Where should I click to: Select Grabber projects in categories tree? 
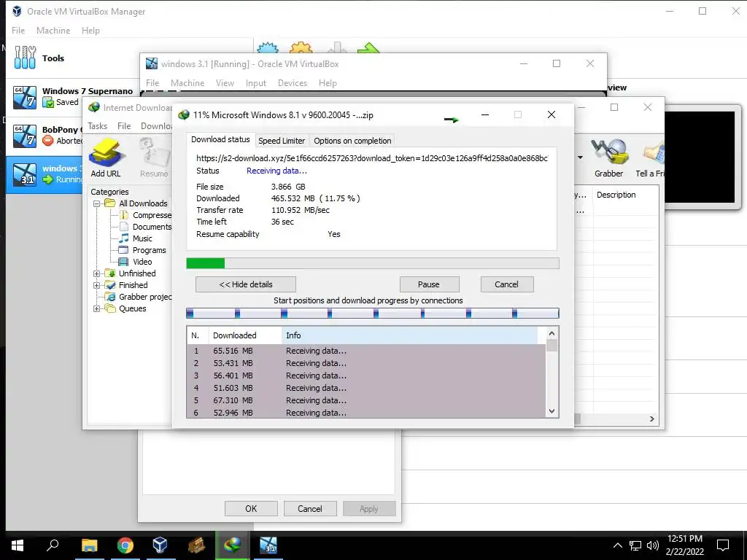139,297
